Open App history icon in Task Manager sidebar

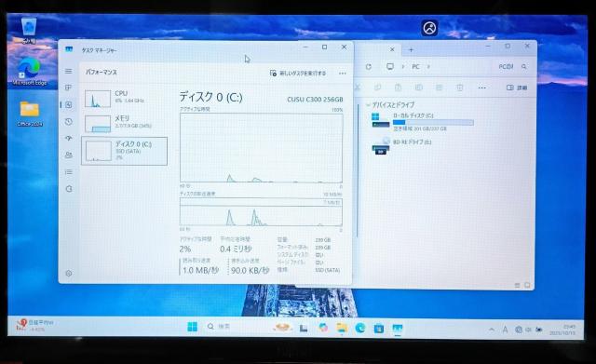point(68,122)
